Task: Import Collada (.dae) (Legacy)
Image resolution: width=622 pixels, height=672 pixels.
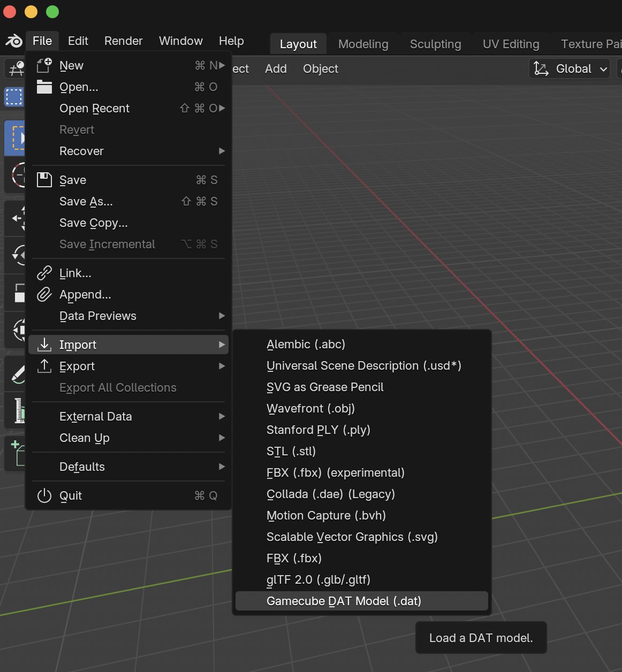Action: [362, 494]
